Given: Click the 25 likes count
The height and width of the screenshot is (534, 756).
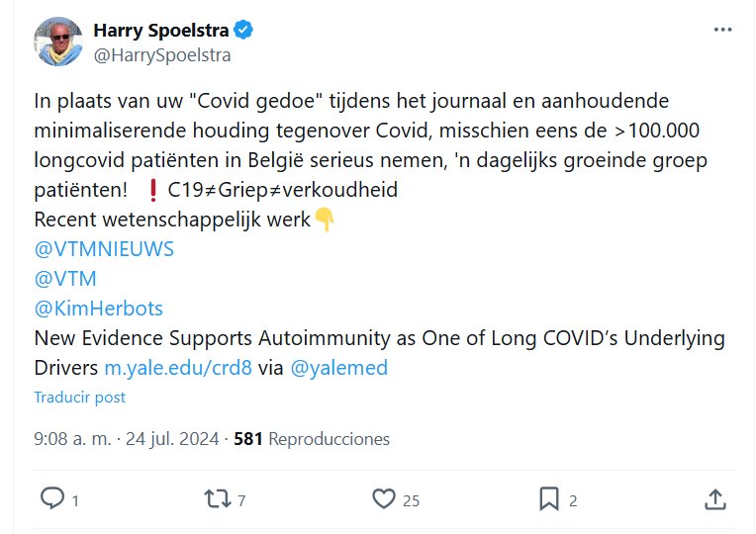Looking at the screenshot, I should click(x=411, y=501).
